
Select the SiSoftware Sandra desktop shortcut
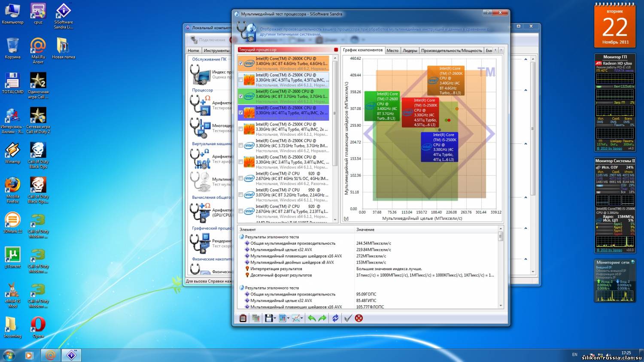click(64, 16)
